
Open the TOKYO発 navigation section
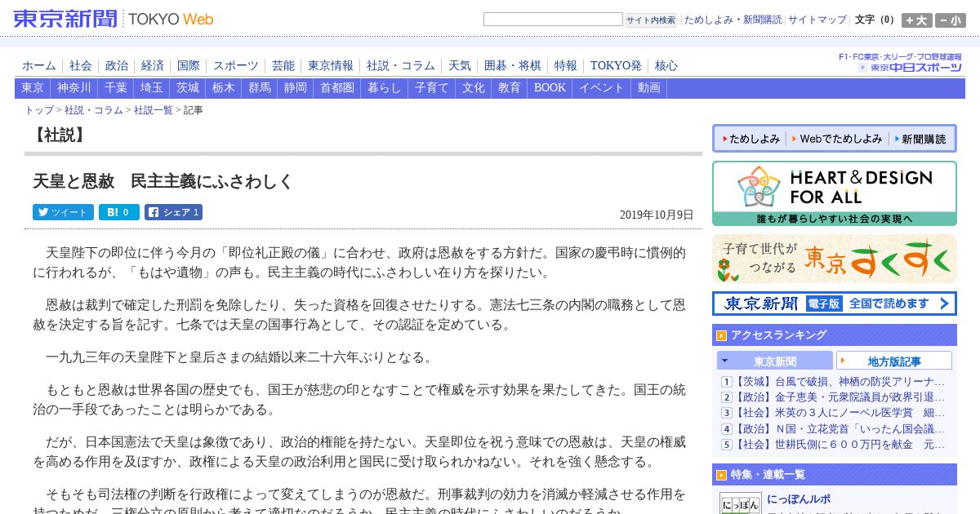coord(616,65)
